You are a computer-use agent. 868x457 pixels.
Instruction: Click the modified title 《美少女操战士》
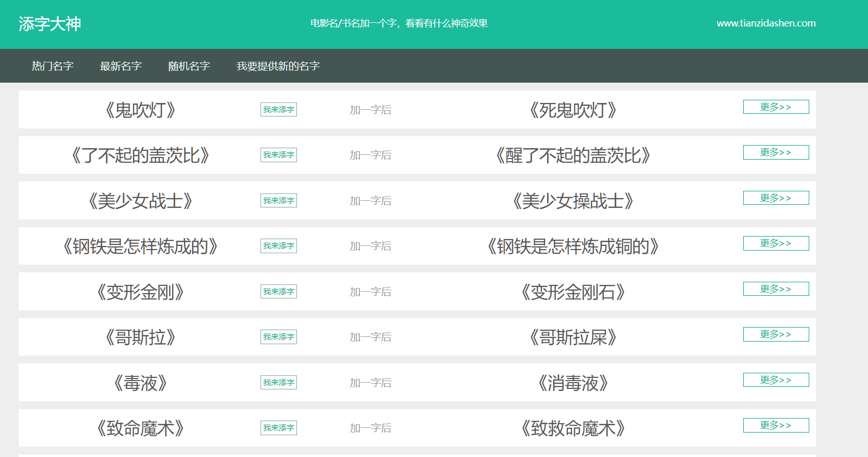coord(573,201)
